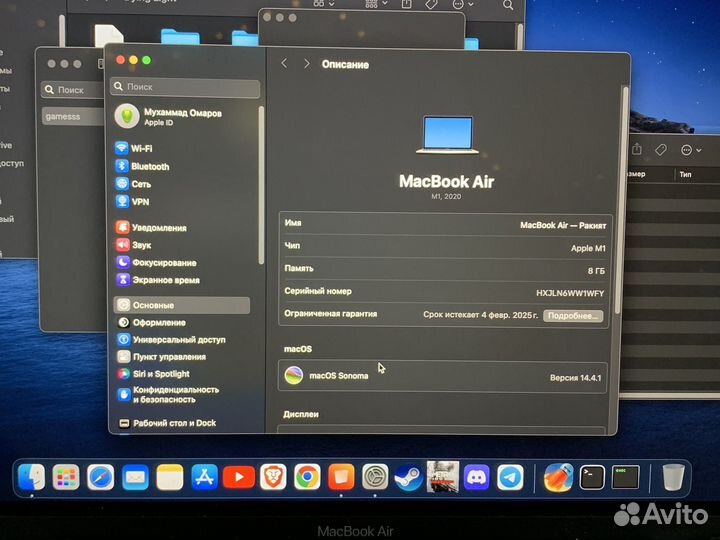Click the name MacBook Air — Ракият
This screenshot has height=540, width=720.
563,225
